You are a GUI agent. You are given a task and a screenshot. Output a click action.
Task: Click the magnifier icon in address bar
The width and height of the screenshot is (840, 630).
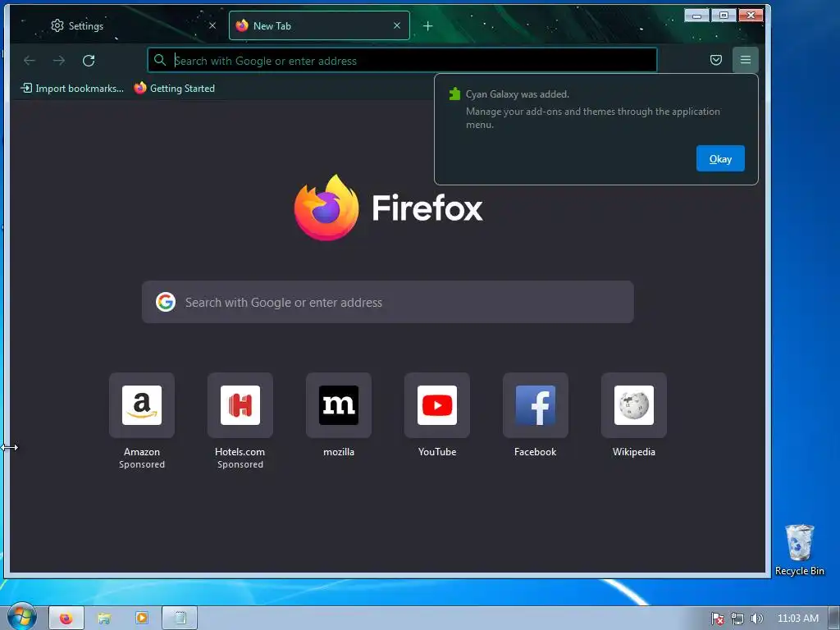[x=160, y=60]
